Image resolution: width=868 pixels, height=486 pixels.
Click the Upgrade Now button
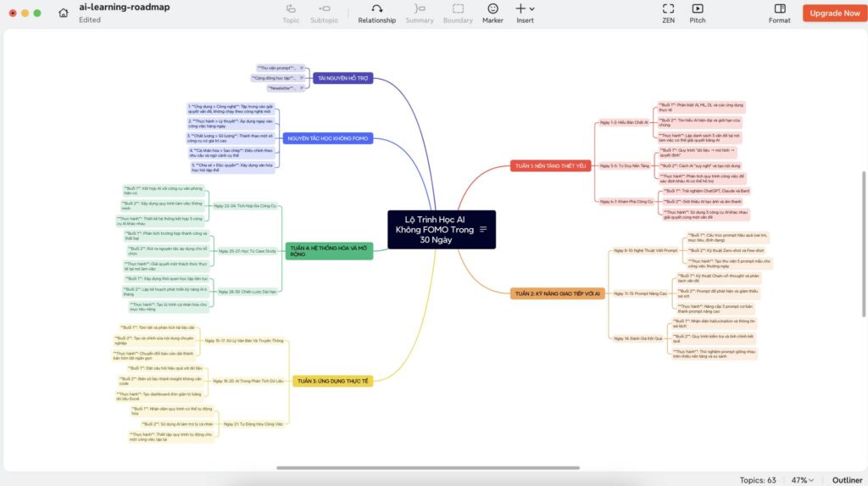click(x=834, y=13)
